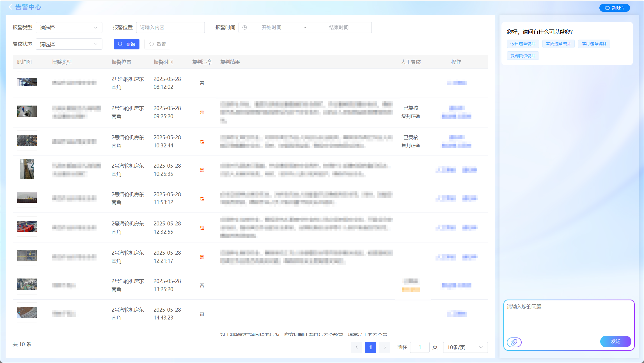The height and width of the screenshot is (363, 644).
Task: Expand the 复核状态 selector
Action: point(69,44)
